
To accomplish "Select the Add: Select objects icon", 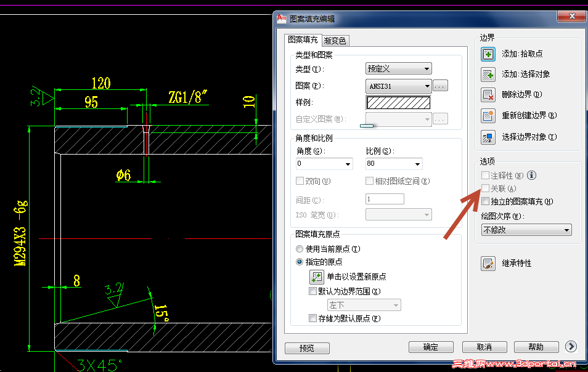I will (x=488, y=74).
